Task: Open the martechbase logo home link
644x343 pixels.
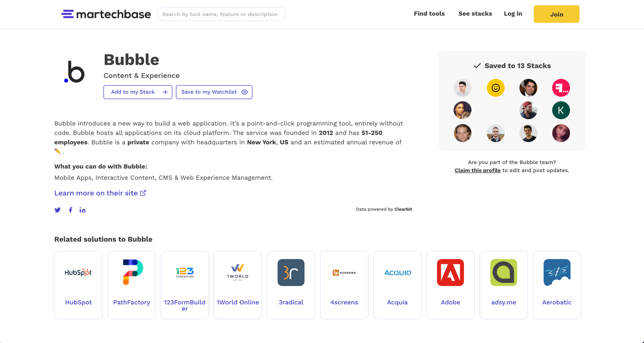Action: 106,14
